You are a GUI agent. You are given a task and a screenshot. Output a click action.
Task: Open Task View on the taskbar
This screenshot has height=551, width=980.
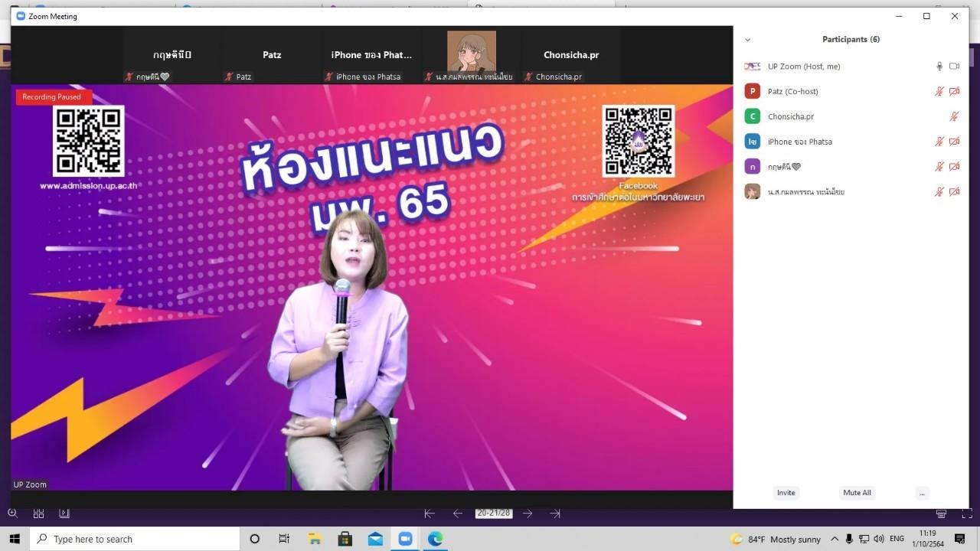coord(284,539)
